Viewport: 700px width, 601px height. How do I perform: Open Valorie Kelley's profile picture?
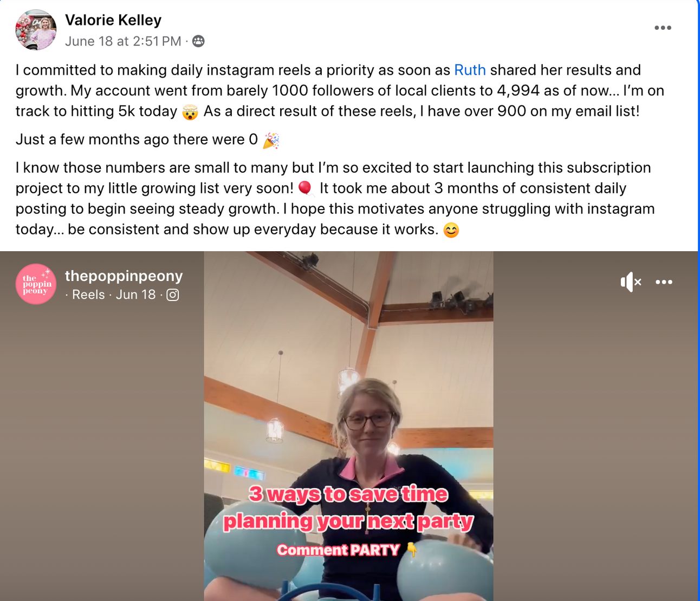36,30
